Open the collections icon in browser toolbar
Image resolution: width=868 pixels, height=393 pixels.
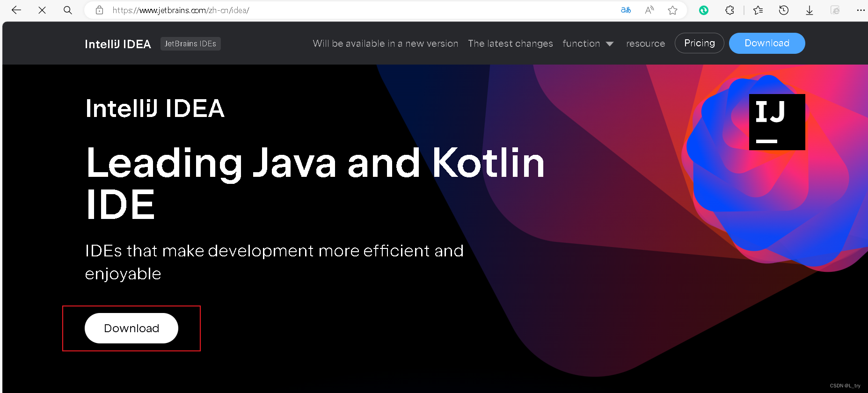pos(835,10)
